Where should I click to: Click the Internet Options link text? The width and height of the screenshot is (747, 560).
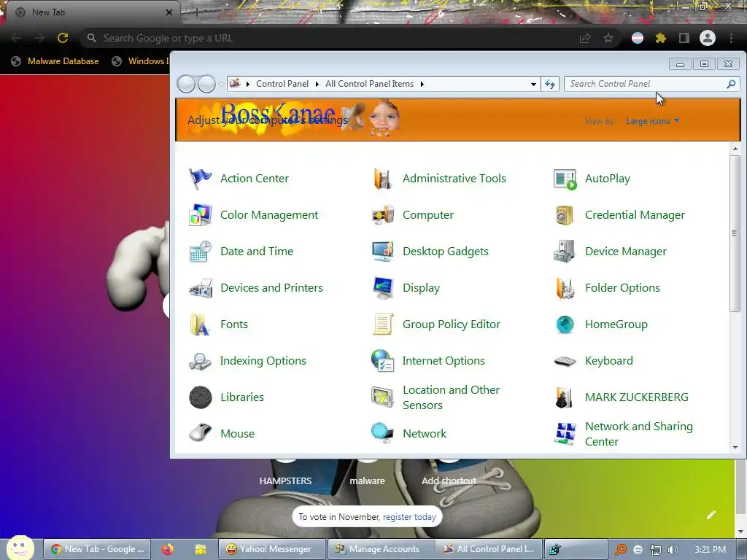444,361
